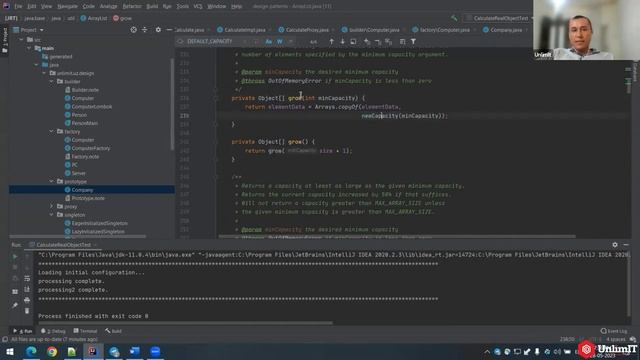
Task: Click the expand/collapse all icon in Project panel
Action: [144, 30]
